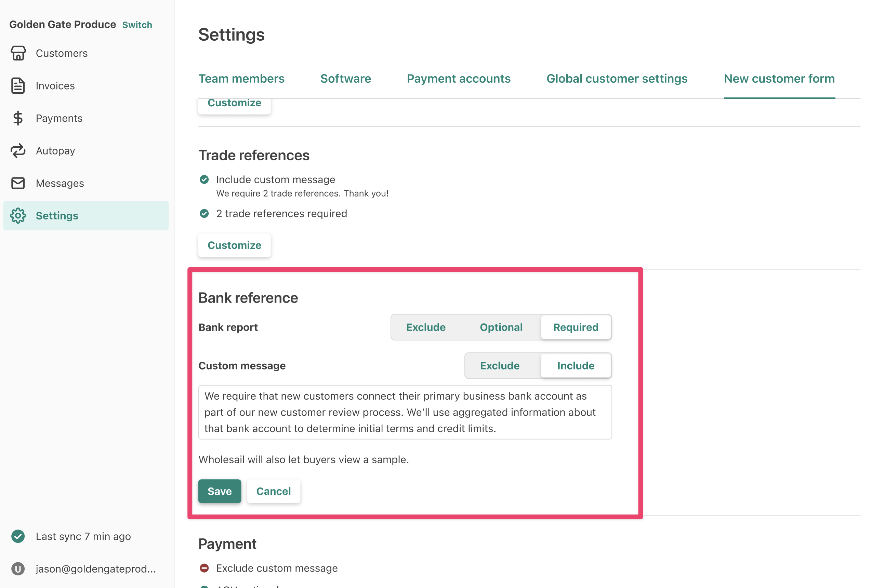Cancel the Bank reference changes
This screenshot has width=883, height=588.
[x=273, y=491]
